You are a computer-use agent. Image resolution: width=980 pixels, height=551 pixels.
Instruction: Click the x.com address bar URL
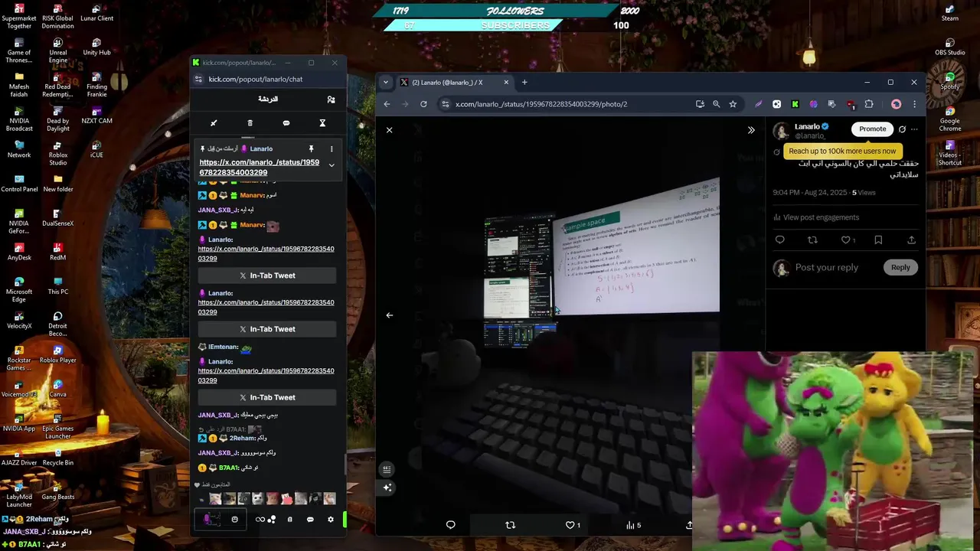pyautogui.click(x=541, y=104)
